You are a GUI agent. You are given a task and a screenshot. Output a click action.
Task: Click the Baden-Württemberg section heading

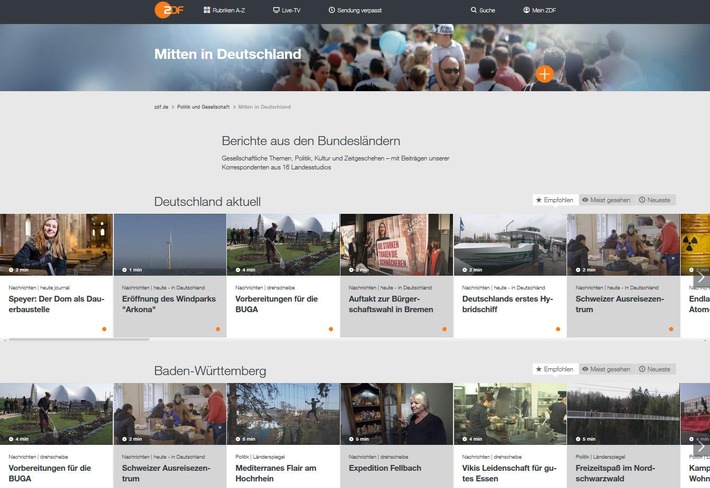click(x=210, y=371)
